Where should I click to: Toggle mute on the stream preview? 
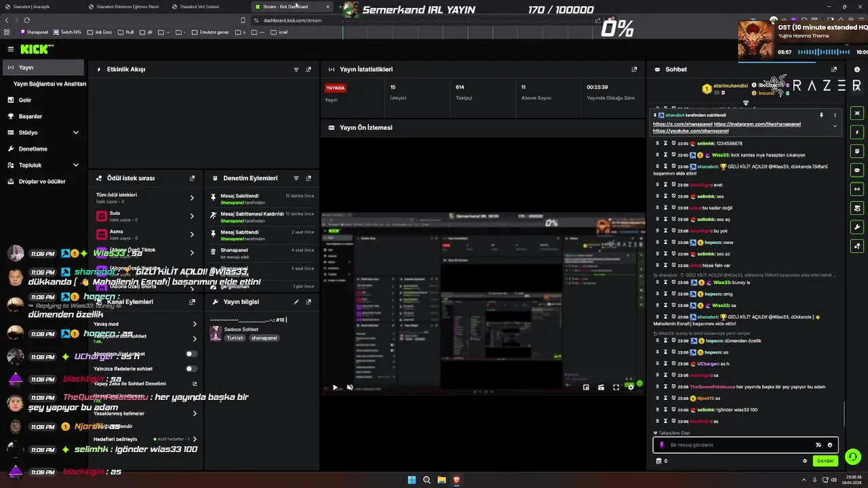coord(350,388)
